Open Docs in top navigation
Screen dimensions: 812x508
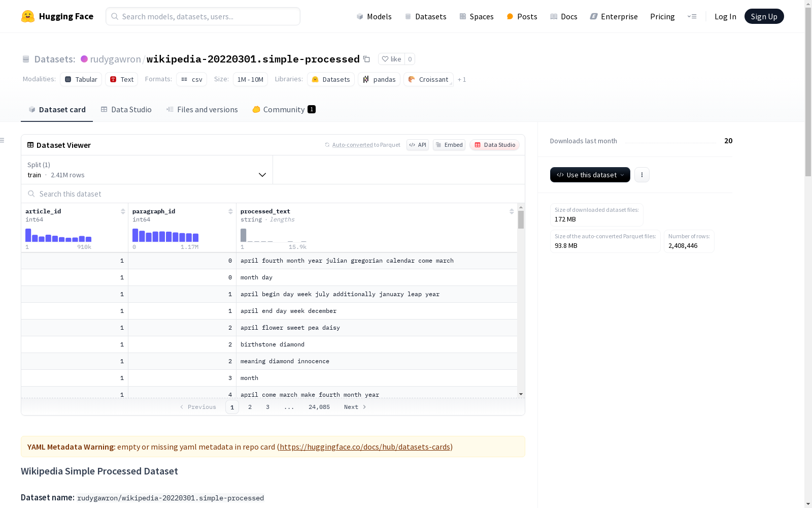point(564,16)
